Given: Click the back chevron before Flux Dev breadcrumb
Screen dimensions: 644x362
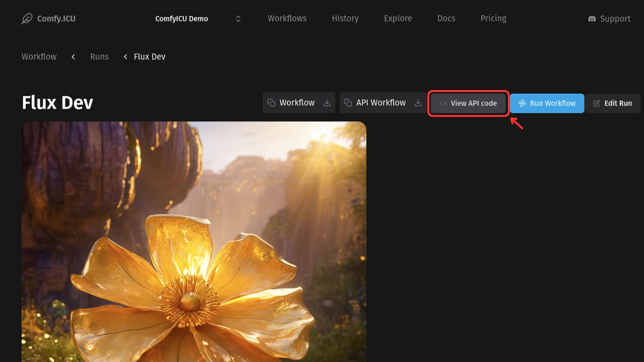Looking at the screenshot, I should [x=125, y=57].
